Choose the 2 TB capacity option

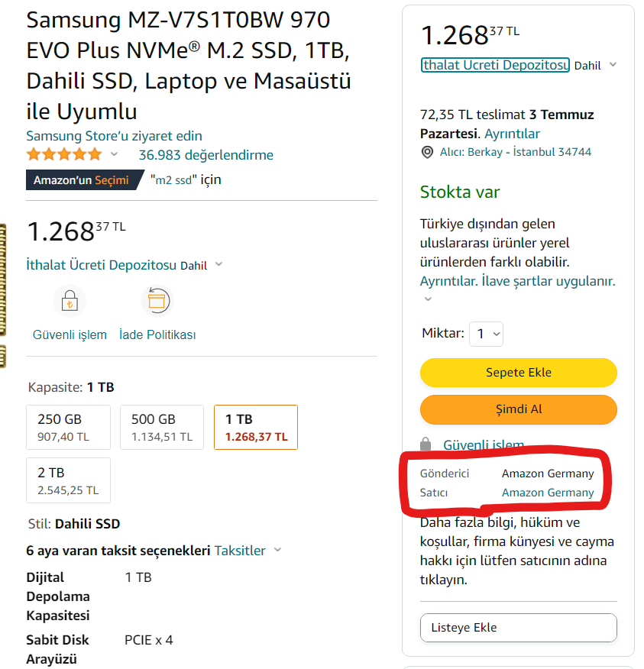(x=69, y=480)
